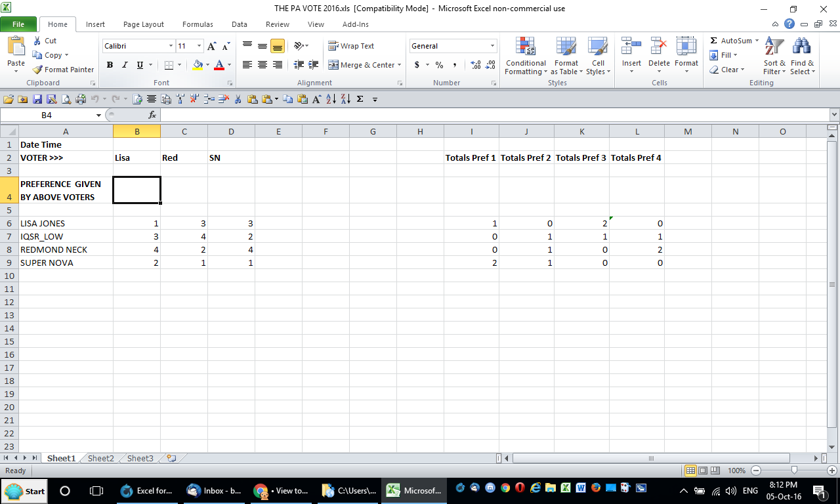The height and width of the screenshot is (504, 840).
Task: Switch to the Sheet2 worksheet tab
Action: point(101,458)
